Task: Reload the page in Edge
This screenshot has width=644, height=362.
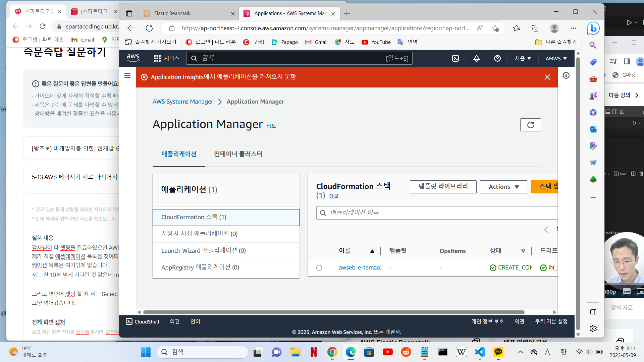Action: [149, 28]
